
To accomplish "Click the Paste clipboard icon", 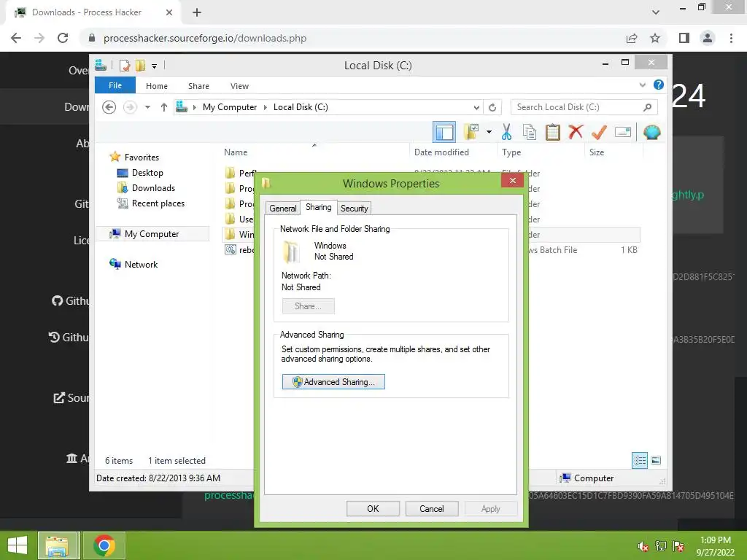I will pos(553,132).
